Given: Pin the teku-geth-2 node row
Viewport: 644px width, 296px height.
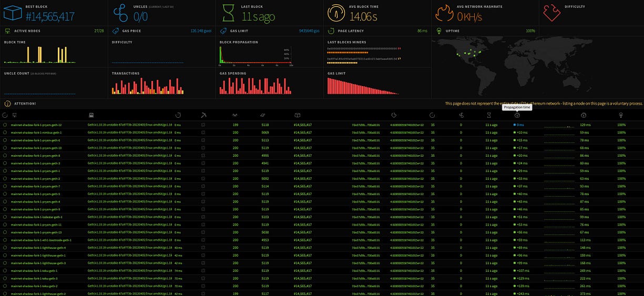Looking at the screenshot, I should [x=5, y=286].
